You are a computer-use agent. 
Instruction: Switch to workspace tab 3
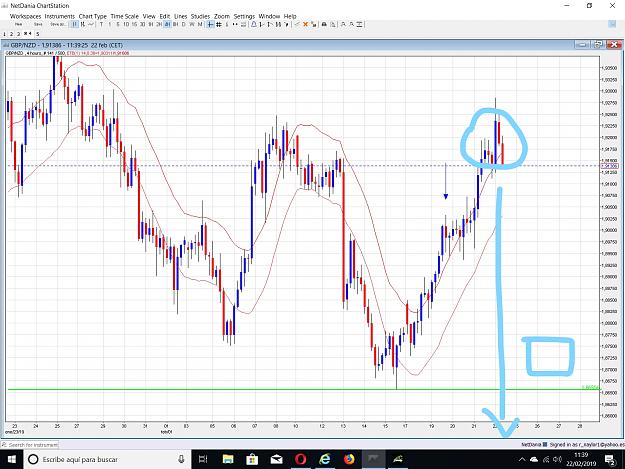18,34
